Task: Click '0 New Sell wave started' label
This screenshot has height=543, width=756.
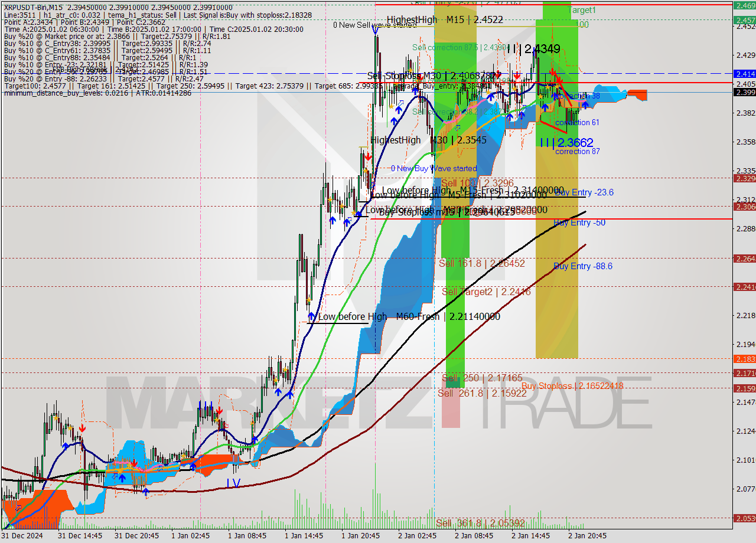Action: coord(374,25)
